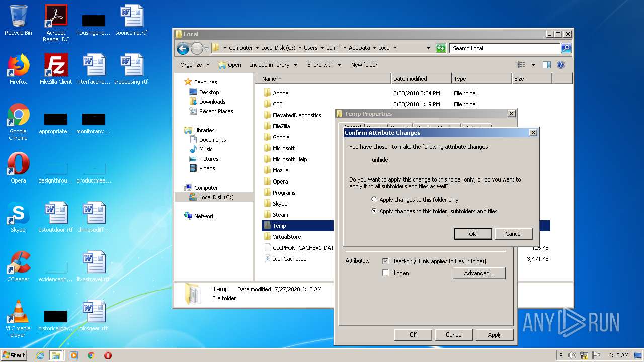Screen dimensions: 644x362
Task: Open recent pages dropdown next to forward arrow
Action: click(x=206, y=49)
